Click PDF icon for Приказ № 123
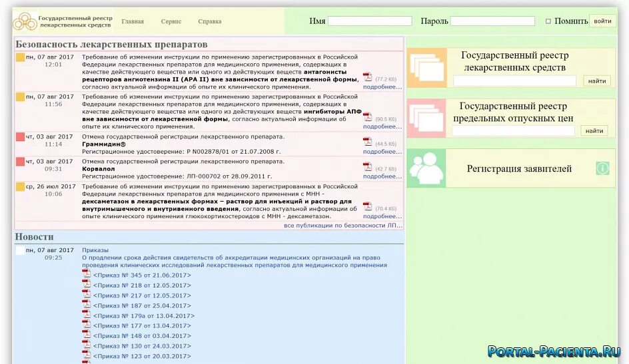 pyautogui.click(x=86, y=355)
